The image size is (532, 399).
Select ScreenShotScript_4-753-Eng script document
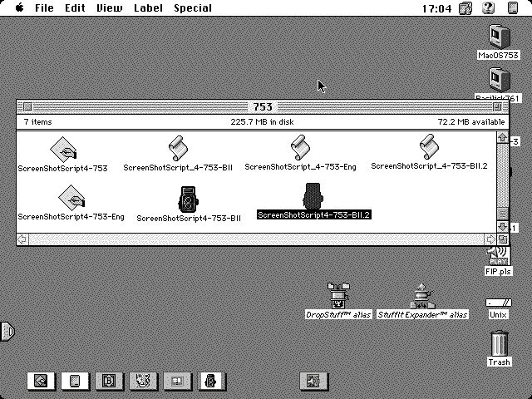point(300,149)
